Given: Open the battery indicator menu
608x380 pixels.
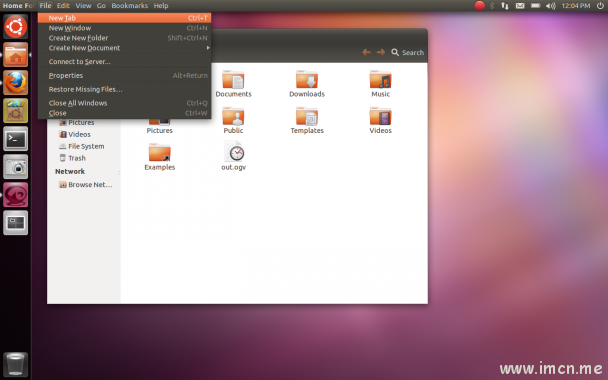Looking at the screenshot, I should click(x=535, y=5).
